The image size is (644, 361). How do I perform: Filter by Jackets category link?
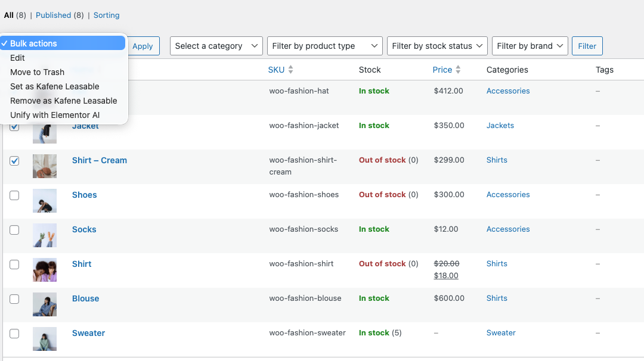(500, 126)
